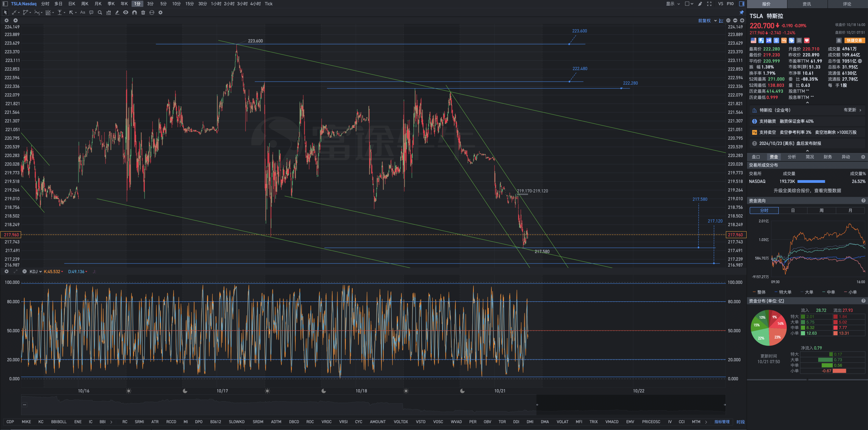Screen dimensions: 868x430
Task: Switch to the 资讯 news tab
Action: click(x=807, y=4)
